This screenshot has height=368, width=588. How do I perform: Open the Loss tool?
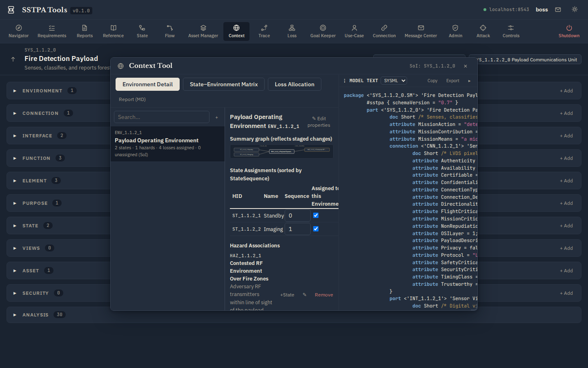292,31
